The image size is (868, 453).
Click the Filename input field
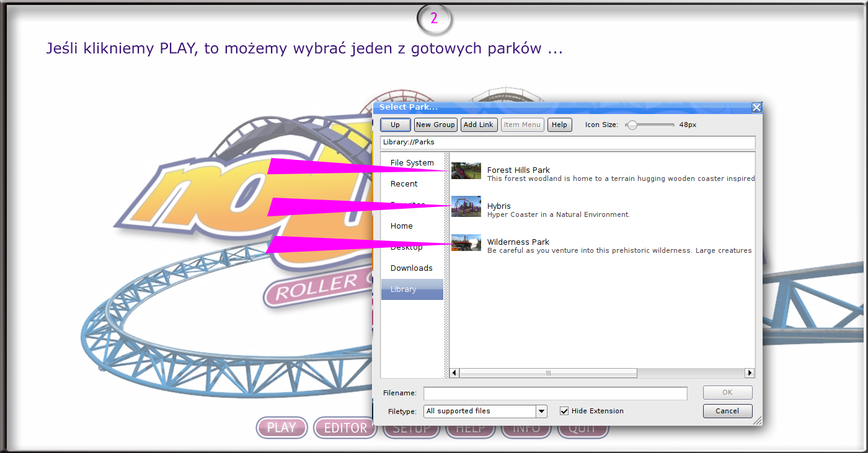tap(555, 394)
